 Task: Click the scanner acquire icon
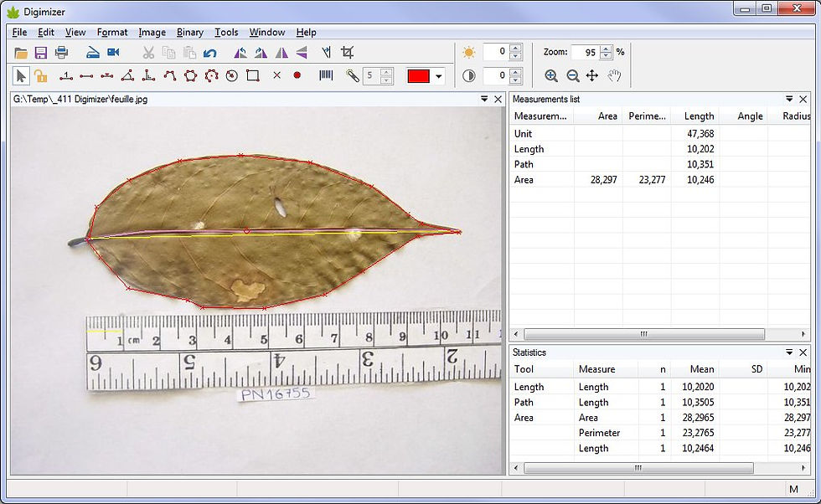[92, 53]
